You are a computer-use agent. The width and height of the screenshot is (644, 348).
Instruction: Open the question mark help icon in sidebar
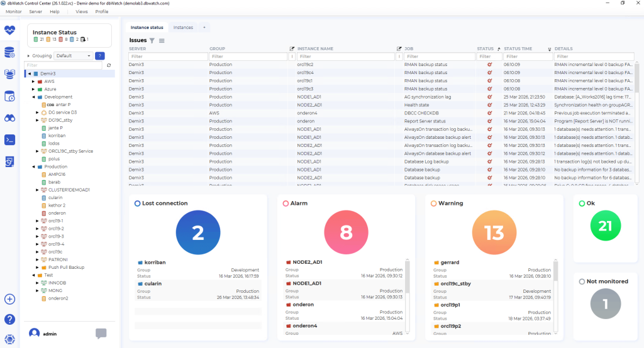10,319
